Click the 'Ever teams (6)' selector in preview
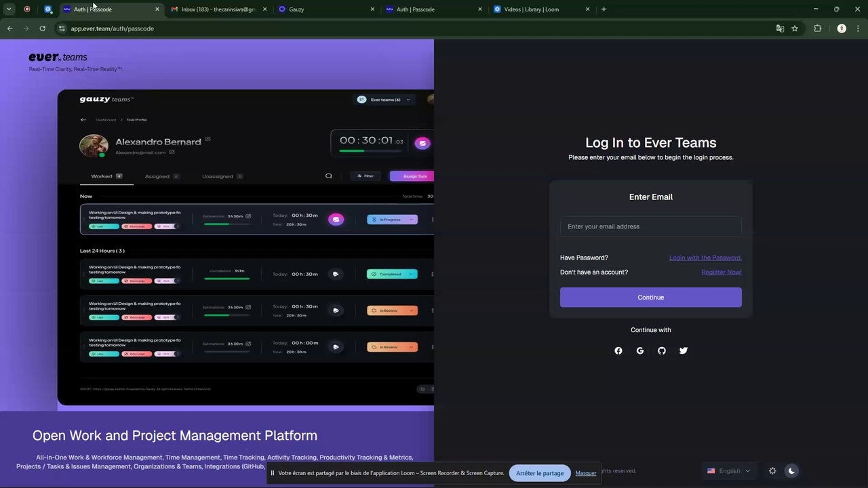The height and width of the screenshot is (488, 868). point(384,100)
